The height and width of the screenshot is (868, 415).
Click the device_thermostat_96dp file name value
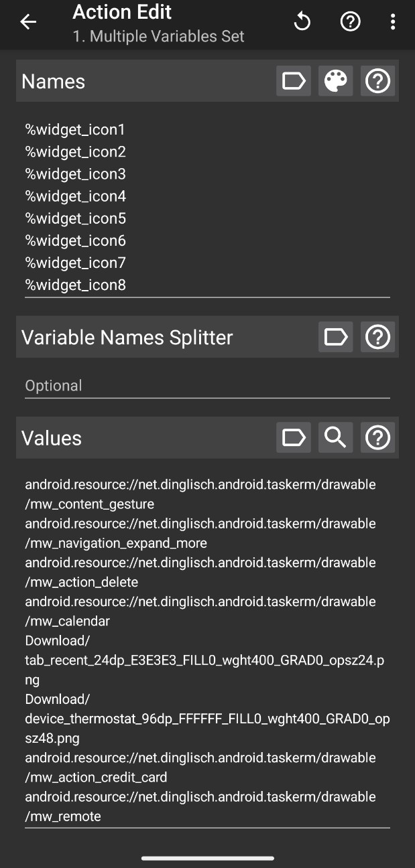pos(207,728)
